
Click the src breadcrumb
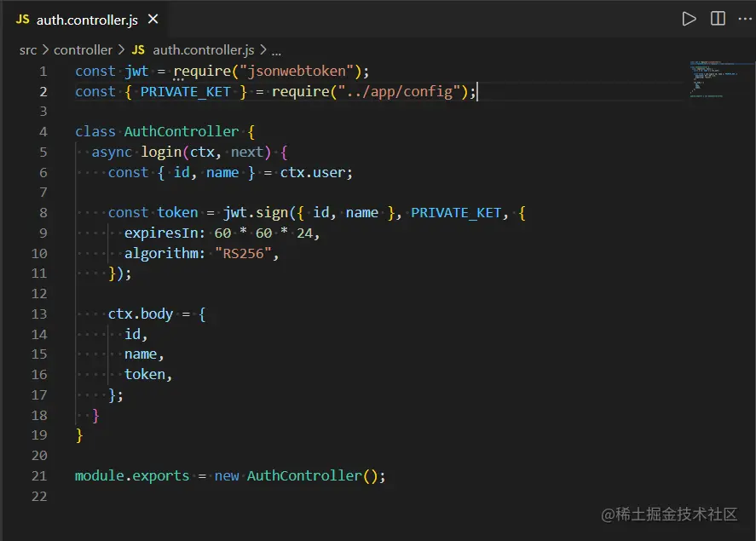(28, 50)
